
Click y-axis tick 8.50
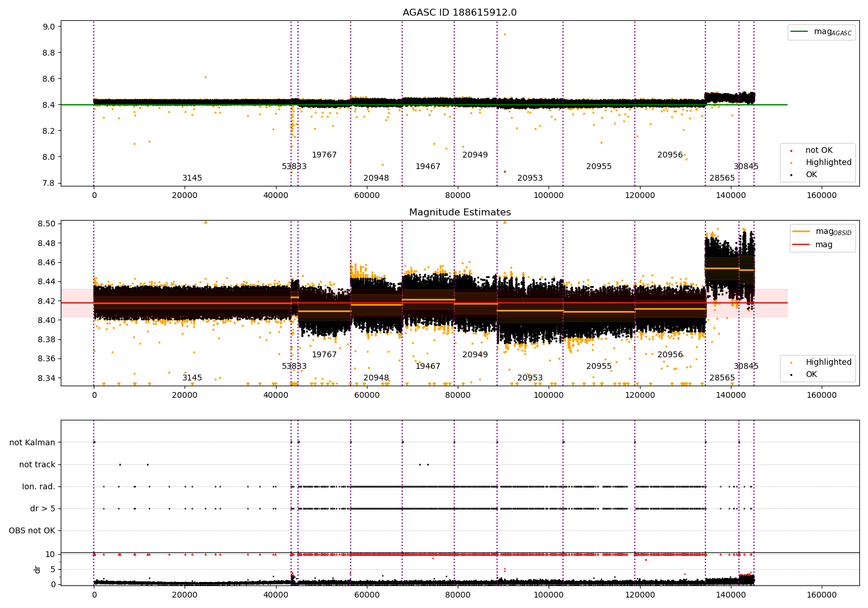point(46,224)
